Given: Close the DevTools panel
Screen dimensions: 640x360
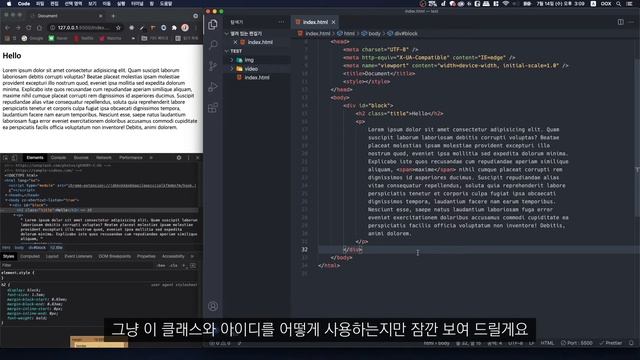Looking at the screenshot, I should [x=198, y=158].
